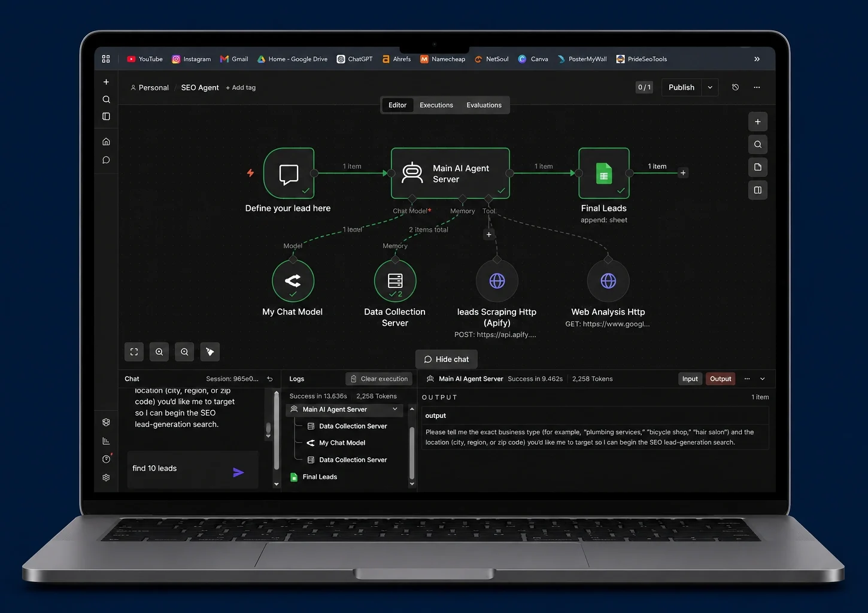Open the Gmail bookmark
The image size is (868, 613).
(234, 59)
